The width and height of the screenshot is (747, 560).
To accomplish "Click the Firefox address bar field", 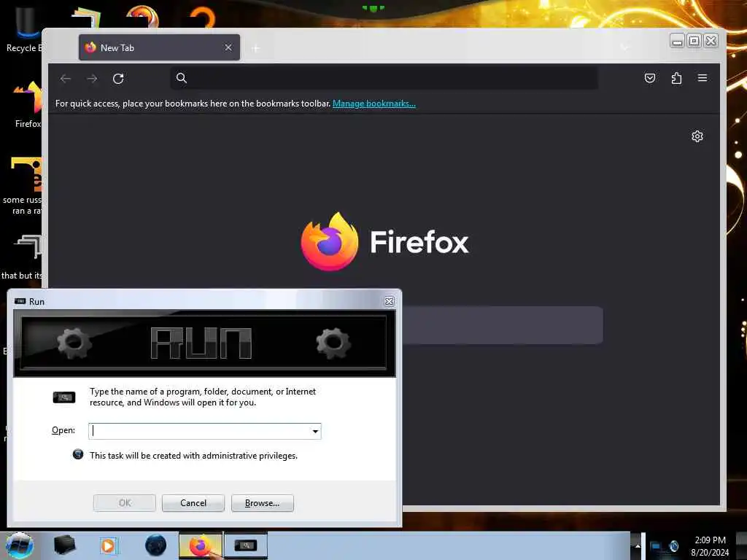I will [384, 78].
